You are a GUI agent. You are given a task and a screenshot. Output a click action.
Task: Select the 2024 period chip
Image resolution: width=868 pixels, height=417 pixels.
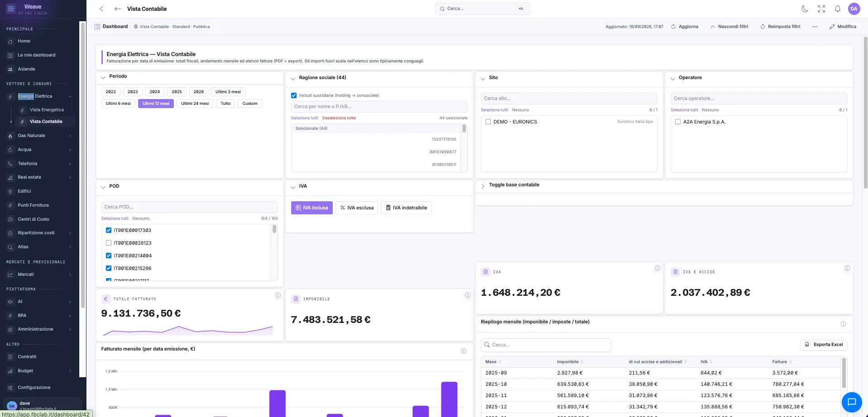pos(155,92)
